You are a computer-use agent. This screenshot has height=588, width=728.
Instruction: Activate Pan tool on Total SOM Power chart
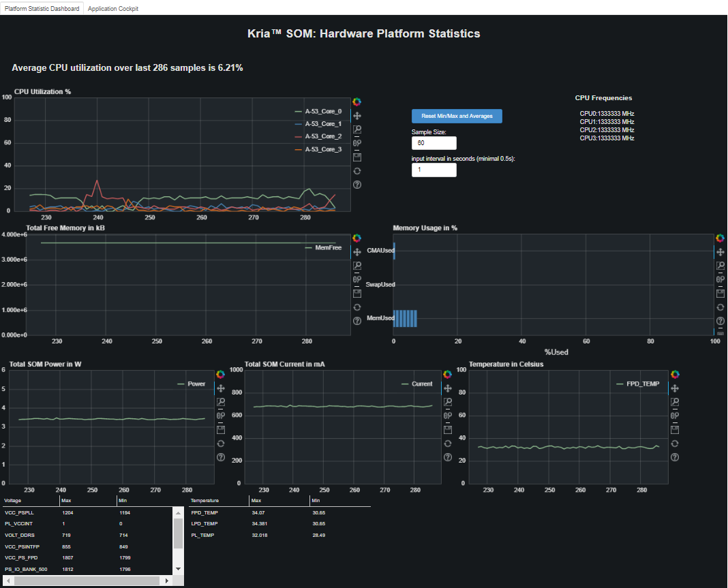point(221,388)
